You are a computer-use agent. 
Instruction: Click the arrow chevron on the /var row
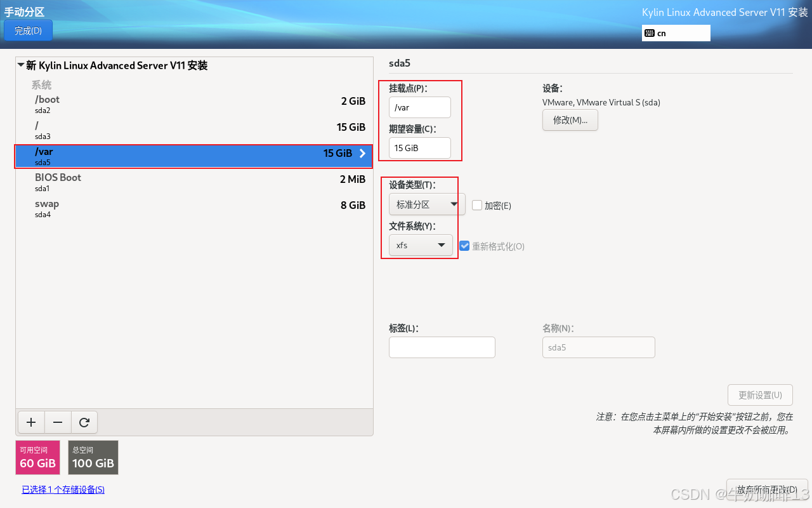click(363, 153)
